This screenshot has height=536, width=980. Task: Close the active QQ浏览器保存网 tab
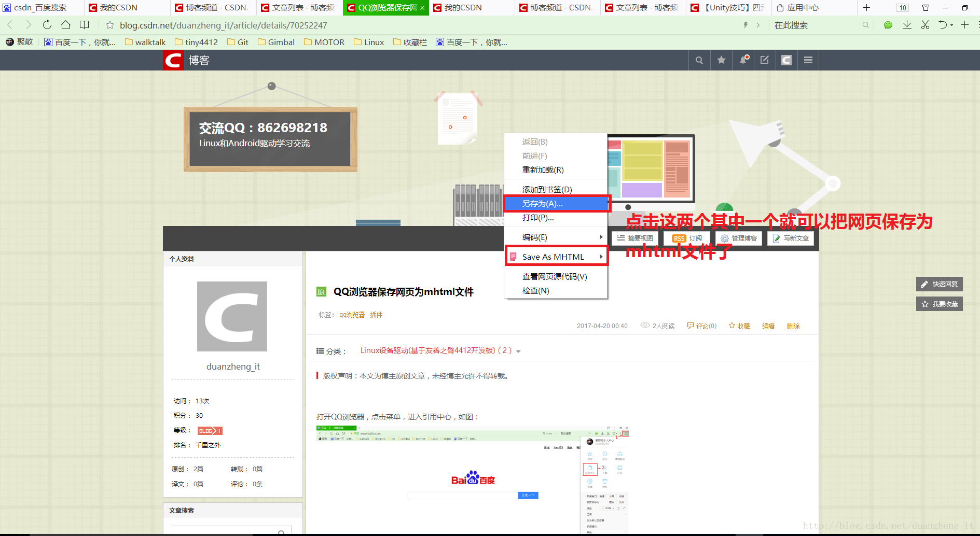coord(422,8)
